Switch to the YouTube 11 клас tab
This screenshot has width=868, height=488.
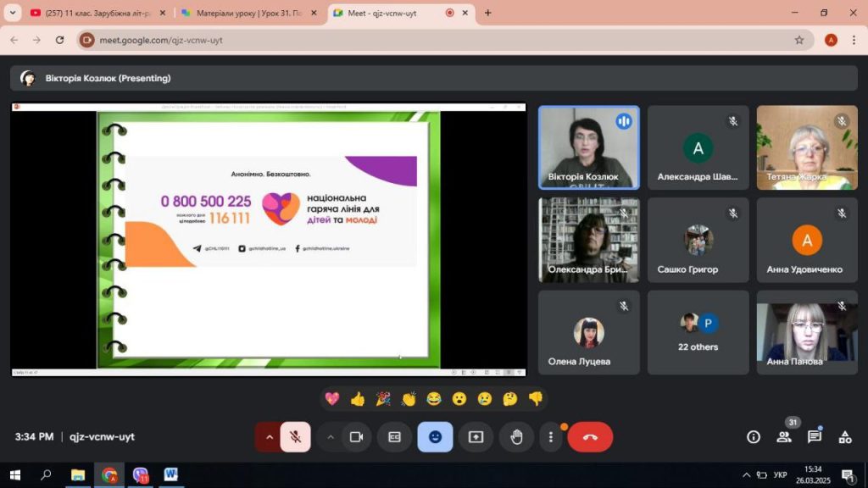[x=97, y=13]
